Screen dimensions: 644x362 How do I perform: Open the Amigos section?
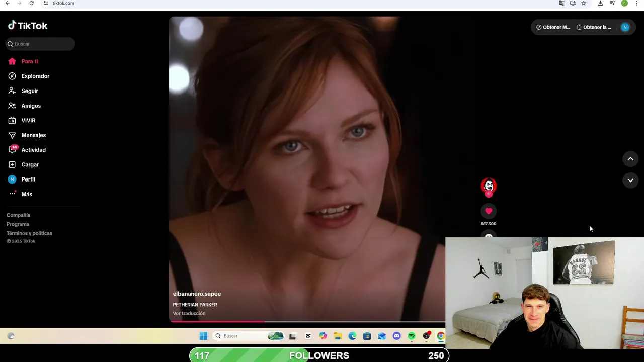(x=31, y=106)
